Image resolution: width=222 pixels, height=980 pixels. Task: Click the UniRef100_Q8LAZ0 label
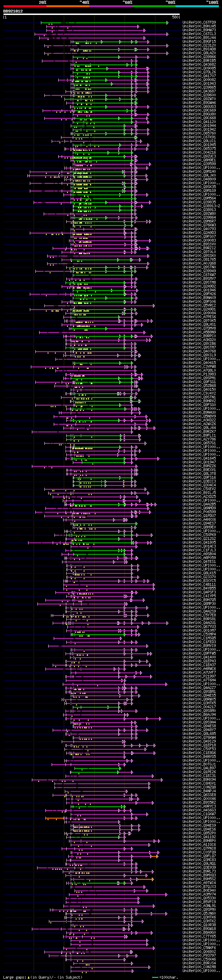199,53
